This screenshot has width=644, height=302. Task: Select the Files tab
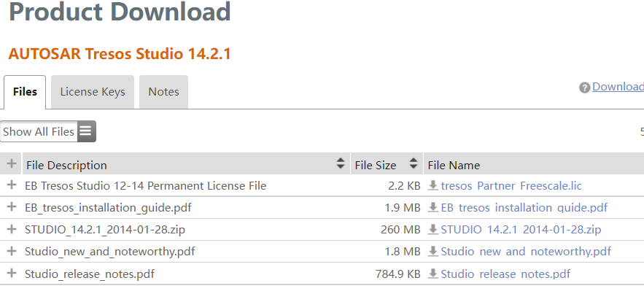coord(25,92)
